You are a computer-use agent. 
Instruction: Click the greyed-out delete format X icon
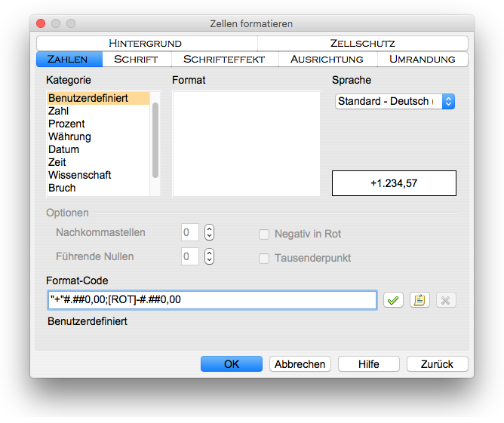(x=446, y=300)
